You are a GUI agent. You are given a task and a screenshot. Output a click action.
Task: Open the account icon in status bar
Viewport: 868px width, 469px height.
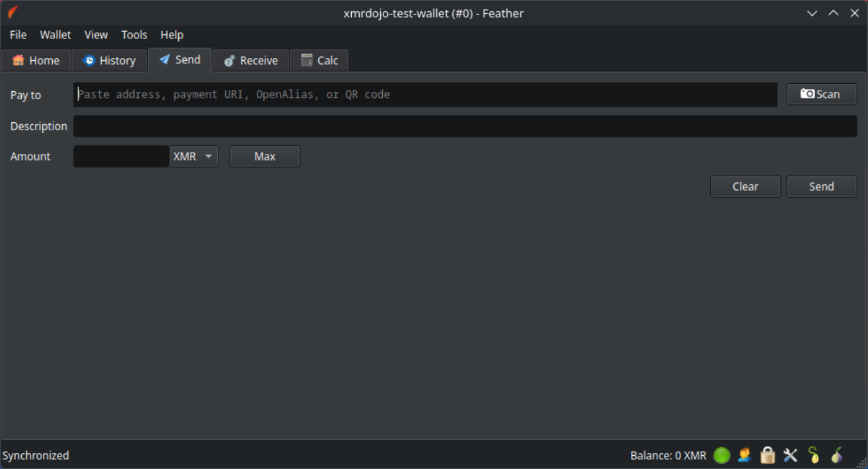click(745, 455)
